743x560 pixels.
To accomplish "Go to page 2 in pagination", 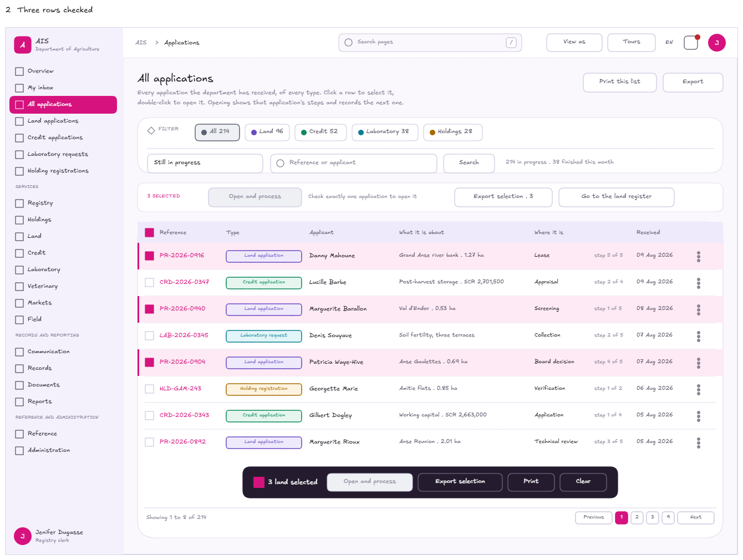I will point(637,518).
